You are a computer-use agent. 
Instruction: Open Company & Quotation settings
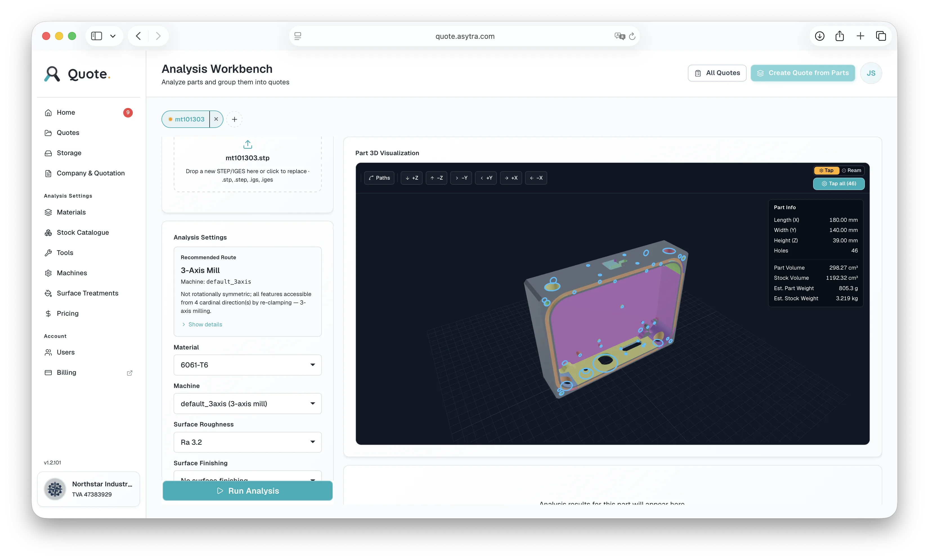88,173
